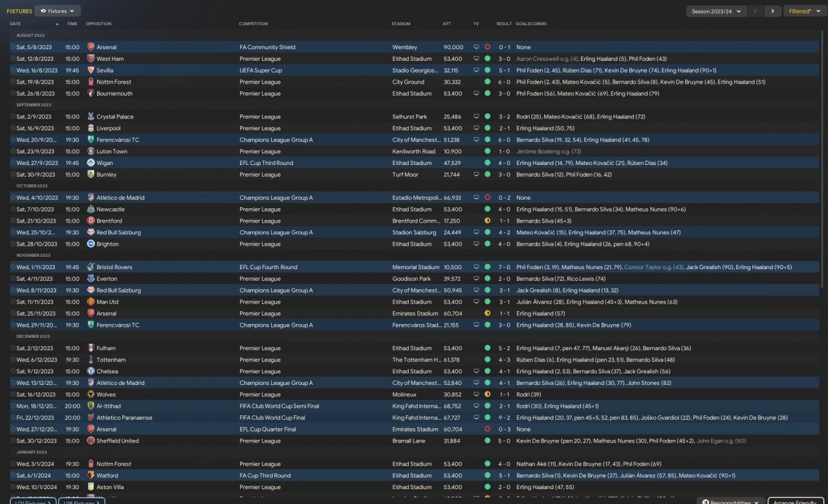The width and height of the screenshot is (828, 504).
Task: Click the Bournemouth club badge
Action: tap(91, 94)
